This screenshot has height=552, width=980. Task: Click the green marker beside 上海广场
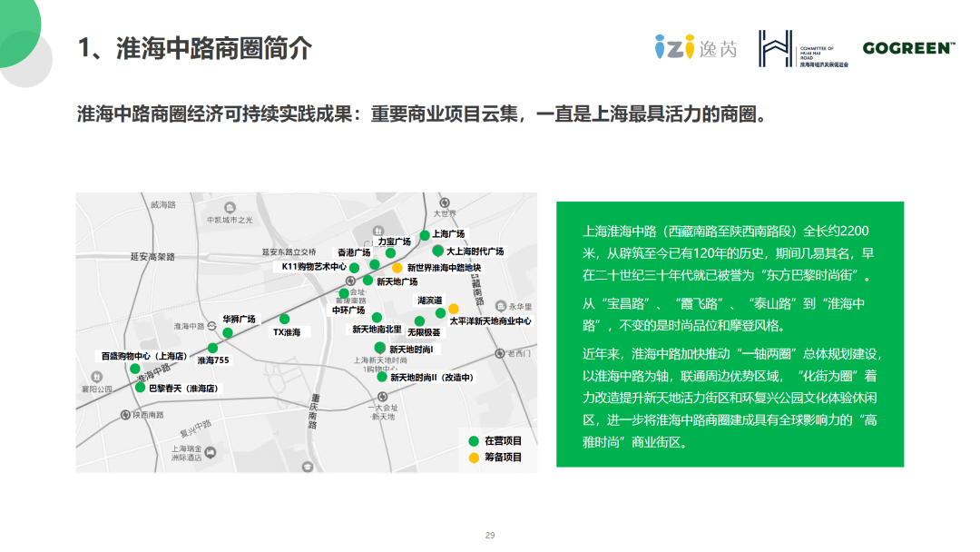point(425,236)
